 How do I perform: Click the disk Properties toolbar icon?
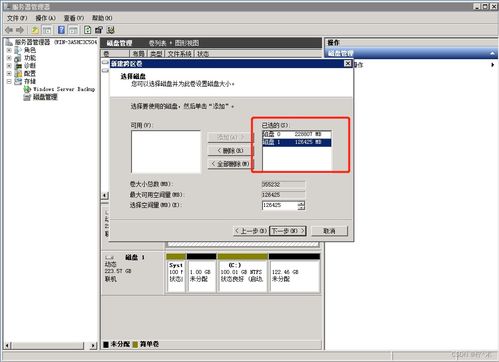pyautogui.click(x=99, y=30)
